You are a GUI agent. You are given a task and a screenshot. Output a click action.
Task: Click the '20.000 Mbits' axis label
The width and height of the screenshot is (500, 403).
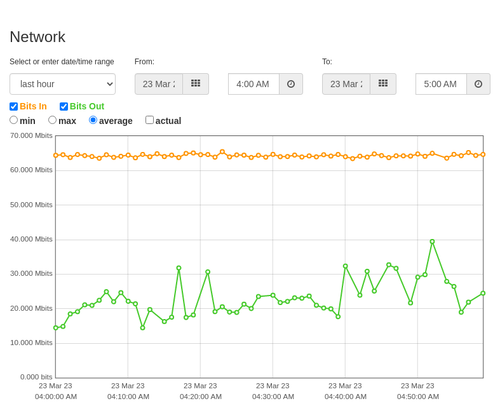click(x=31, y=308)
